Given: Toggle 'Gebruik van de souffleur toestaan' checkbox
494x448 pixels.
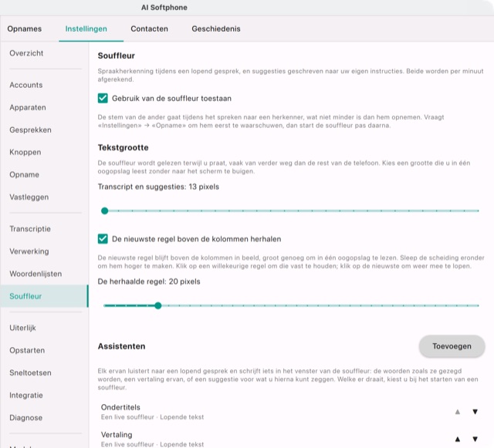Looking at the screenshot, I should pos(103,98).
